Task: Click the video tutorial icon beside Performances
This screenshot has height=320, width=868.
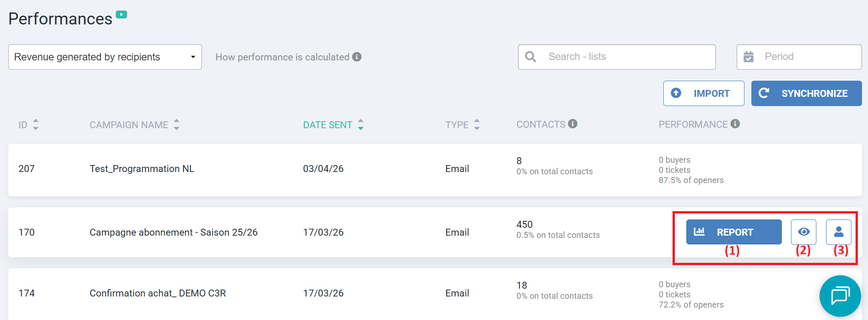Action: point(121,15)
